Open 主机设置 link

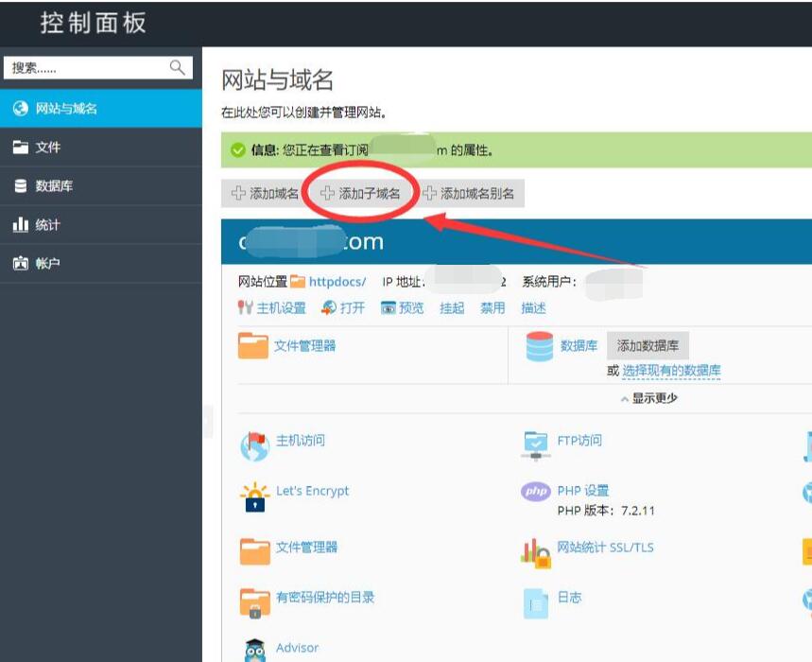281,308
